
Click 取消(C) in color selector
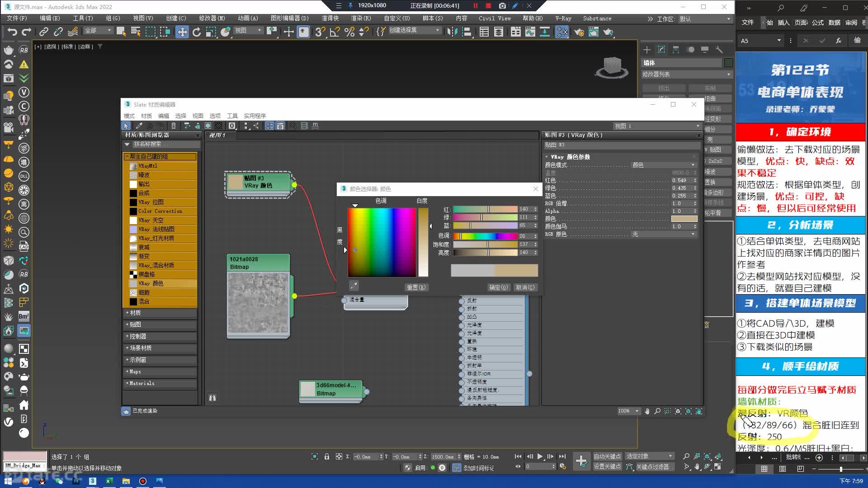(x=525, y=287)
